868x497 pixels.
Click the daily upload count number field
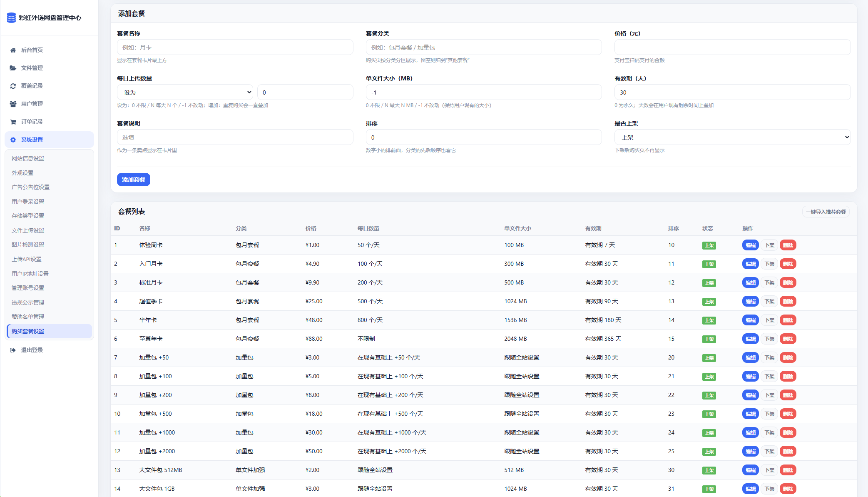305,92
